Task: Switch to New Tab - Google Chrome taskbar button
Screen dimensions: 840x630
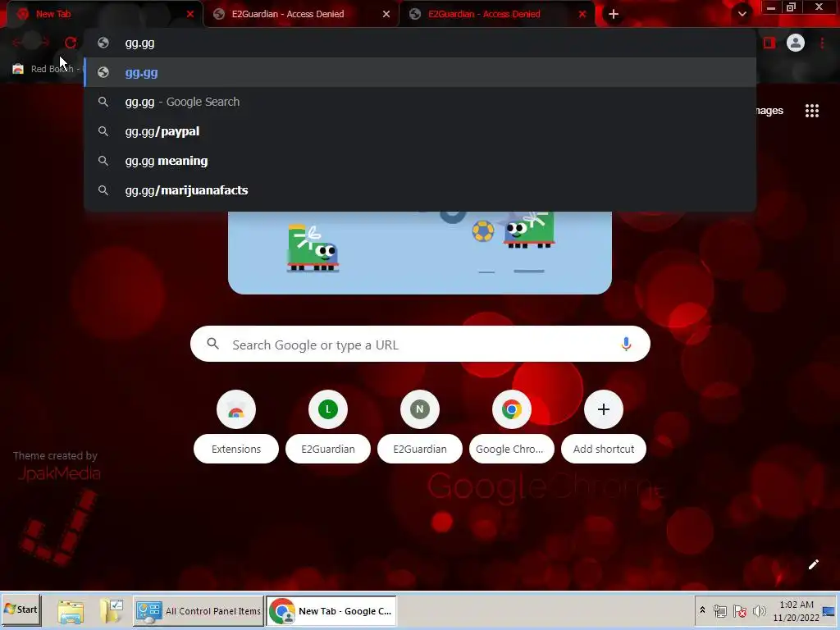Action: (331, 610)
